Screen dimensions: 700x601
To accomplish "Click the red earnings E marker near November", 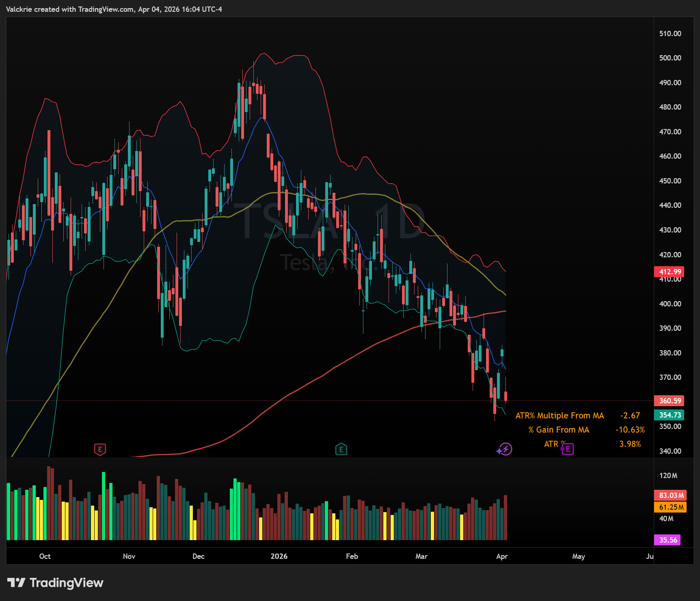I will 100,449.
